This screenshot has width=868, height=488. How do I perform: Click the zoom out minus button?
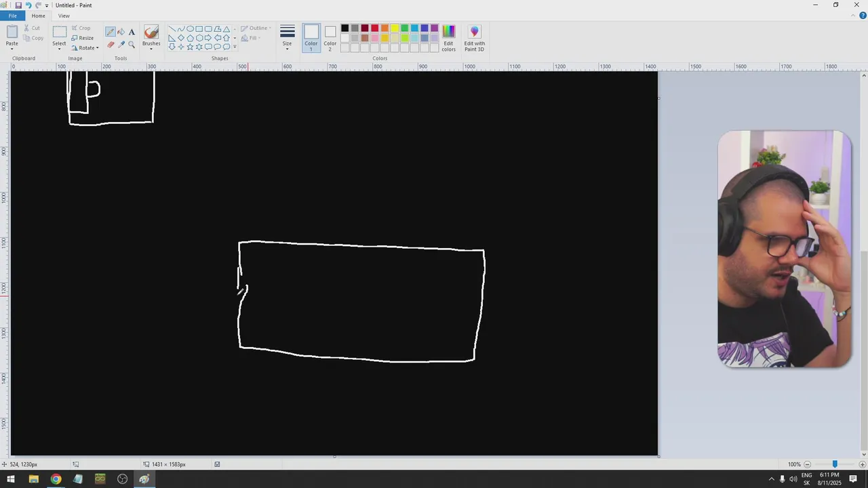coord(807,464)
